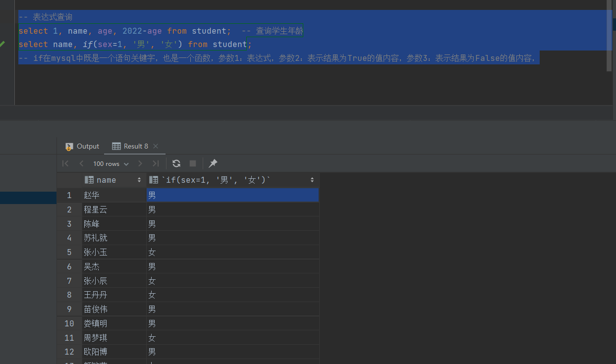The width and height of the screenshot is (616, 364).
Task: Go to first page of results
Action: pyautogui.click(x=65, y=163)
